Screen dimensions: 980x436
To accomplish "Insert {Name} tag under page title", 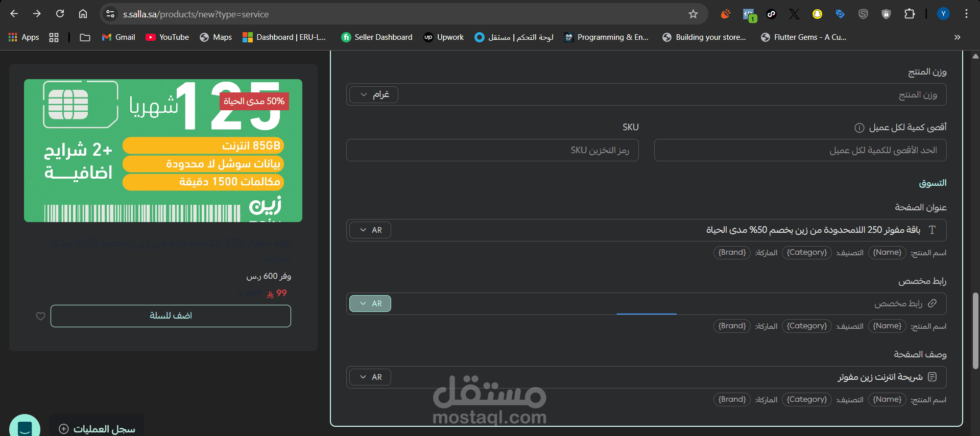I will pos(887,253).
